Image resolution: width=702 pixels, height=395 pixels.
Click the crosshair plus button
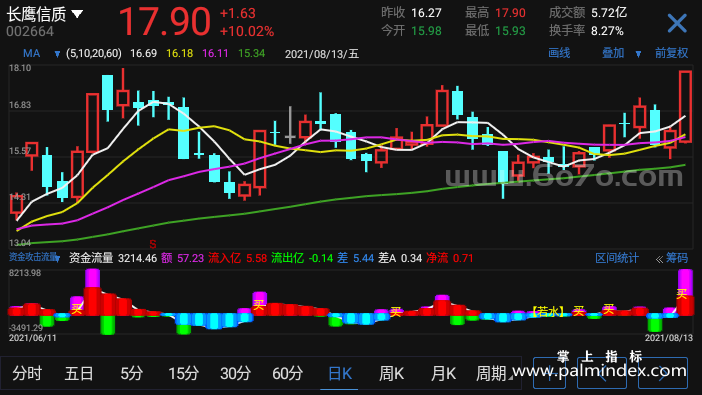tap(549, 373)
